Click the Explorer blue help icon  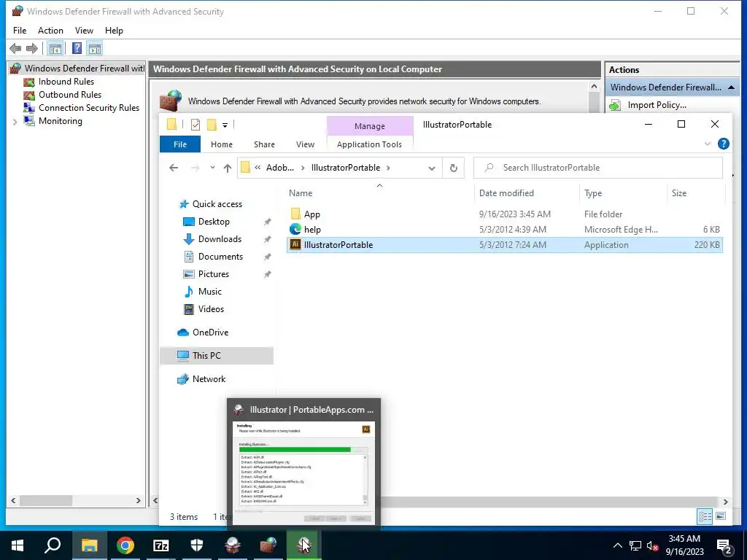[x=723, y=144]
